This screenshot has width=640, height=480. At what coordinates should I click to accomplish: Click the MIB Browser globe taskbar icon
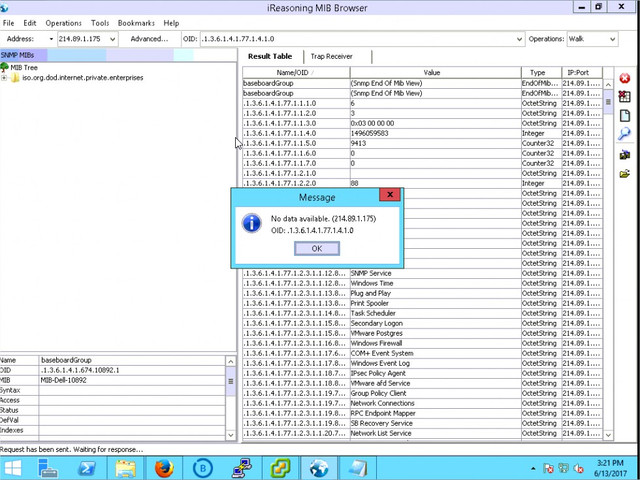pyautogui.click(x=319, y=468)
